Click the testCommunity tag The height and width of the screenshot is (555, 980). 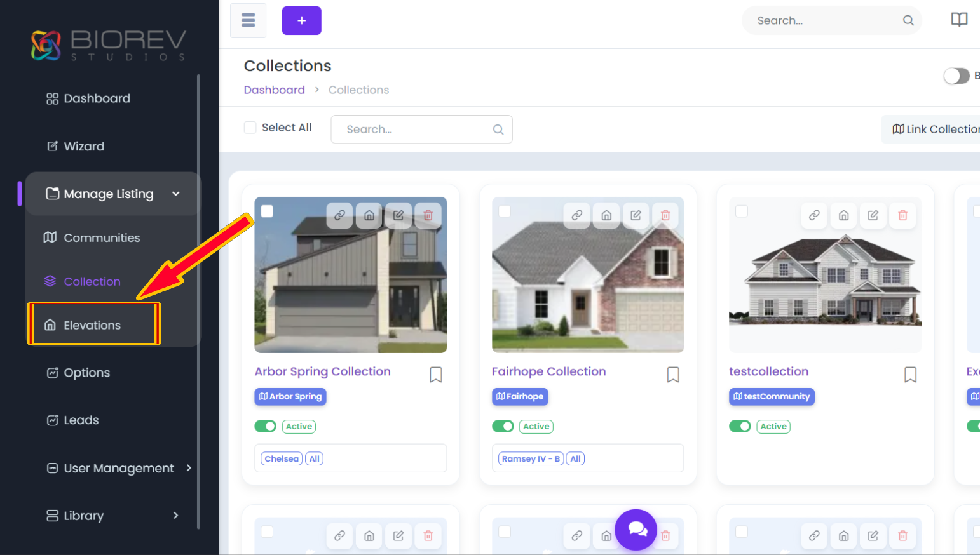tap(772, 396)
